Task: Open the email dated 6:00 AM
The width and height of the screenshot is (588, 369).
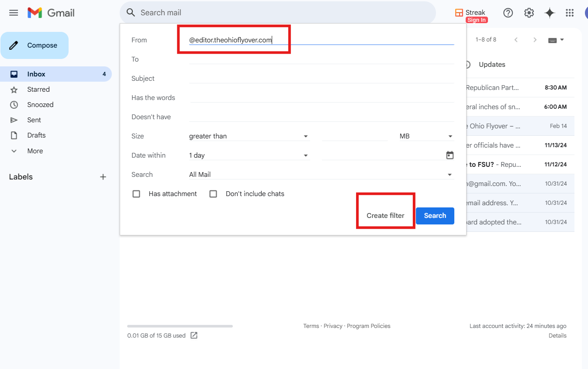Action: (x=520, y=107)
